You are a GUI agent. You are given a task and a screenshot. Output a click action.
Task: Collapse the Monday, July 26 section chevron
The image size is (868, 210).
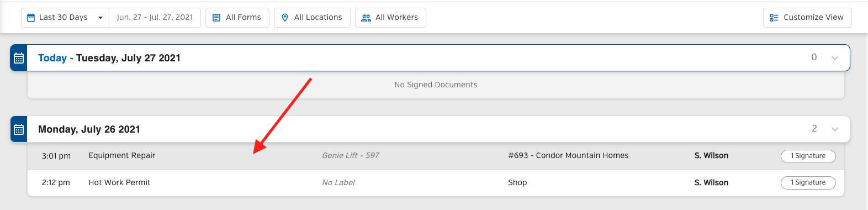(x=835, y=129)
